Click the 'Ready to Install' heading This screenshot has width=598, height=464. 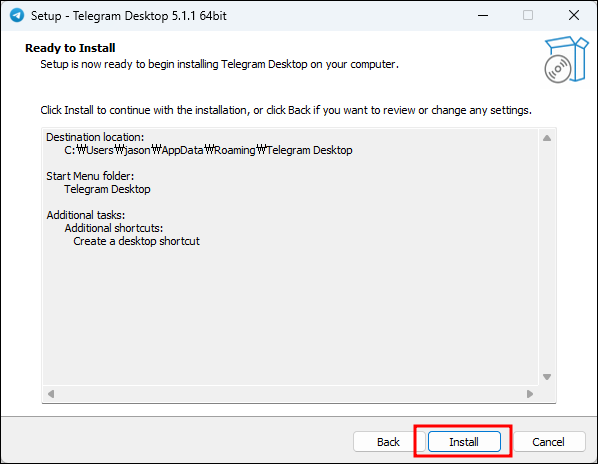pos(70,48)
